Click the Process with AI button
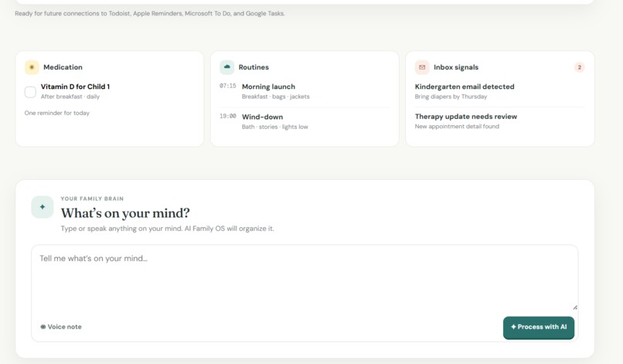 pos(539,328)
